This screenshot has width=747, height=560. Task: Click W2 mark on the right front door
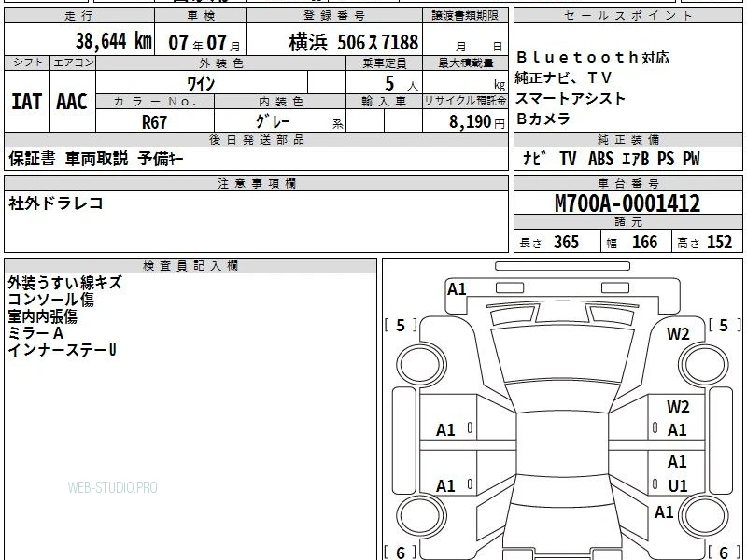(x=678, y=407)
